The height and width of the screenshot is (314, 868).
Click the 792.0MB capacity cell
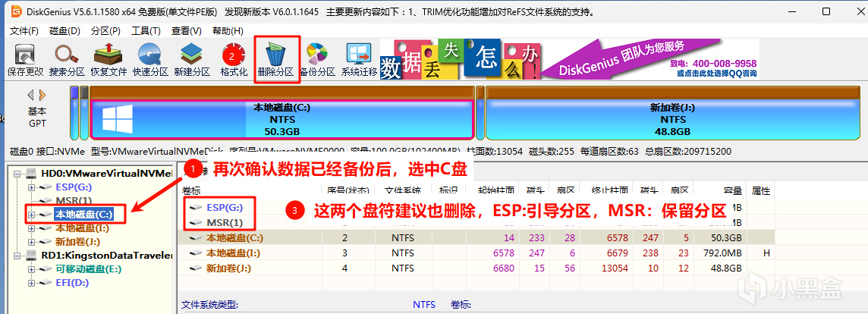coord(721,253)
